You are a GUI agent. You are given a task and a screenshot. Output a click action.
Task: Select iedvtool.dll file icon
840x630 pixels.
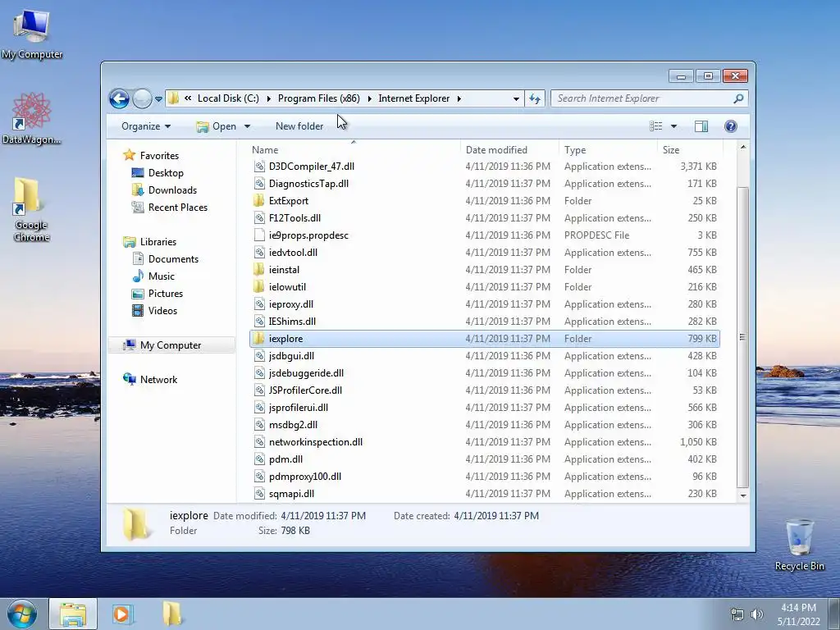(259, 253)
